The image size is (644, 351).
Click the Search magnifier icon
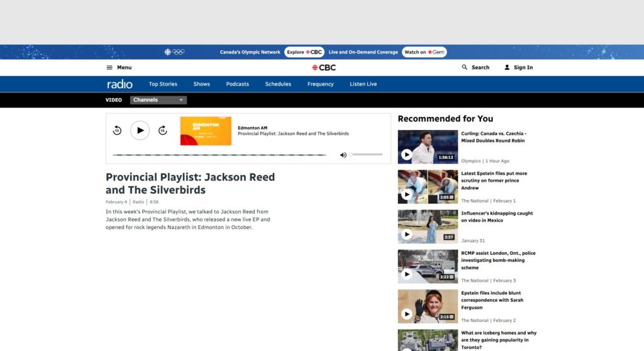pos(465,67)
